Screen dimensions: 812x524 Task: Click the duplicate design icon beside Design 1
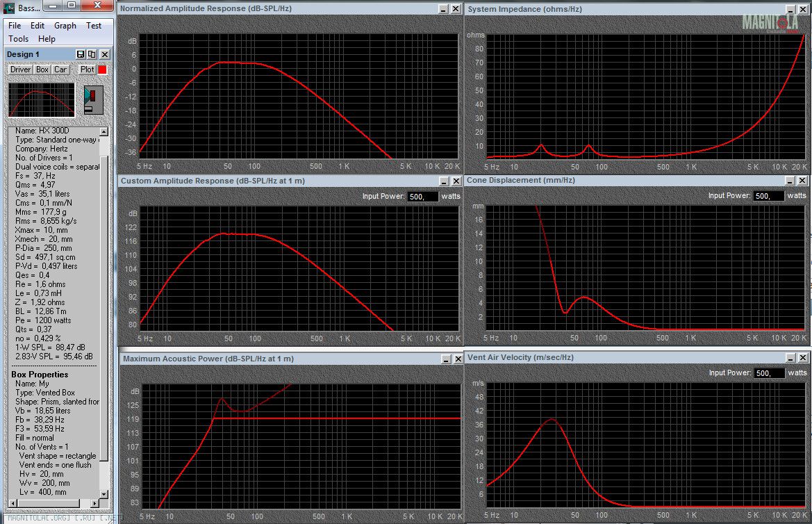[x=92, y=54]
